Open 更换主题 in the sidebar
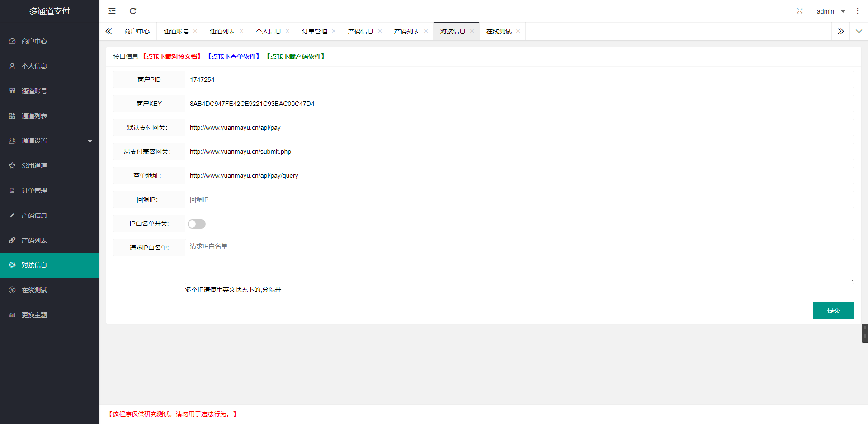 click(34, 315)
